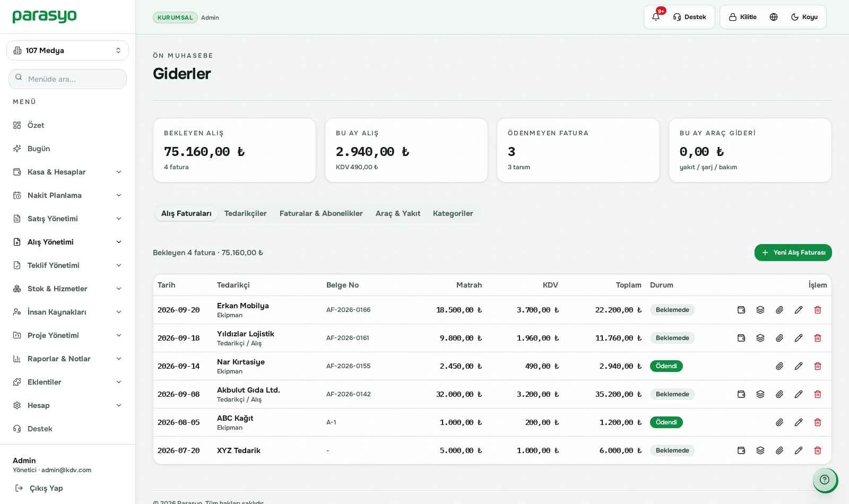Click the language globe icon
The width and height of the screenshot is (849, 504).
click(774, 17)
